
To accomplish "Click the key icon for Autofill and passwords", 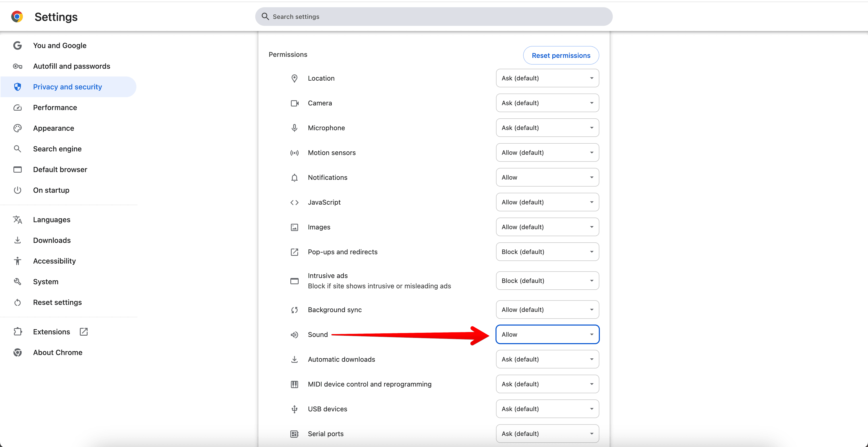I will [18, 66].
